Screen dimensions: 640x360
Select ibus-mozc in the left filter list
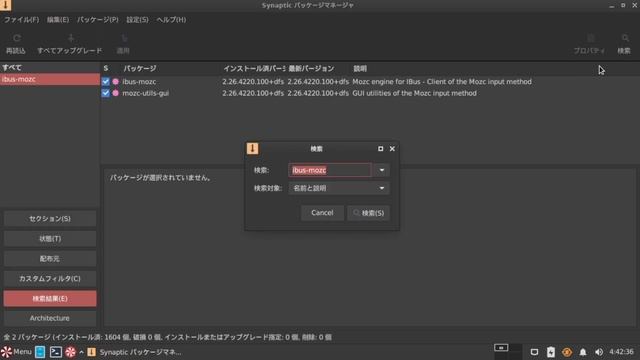click(50, 79)
